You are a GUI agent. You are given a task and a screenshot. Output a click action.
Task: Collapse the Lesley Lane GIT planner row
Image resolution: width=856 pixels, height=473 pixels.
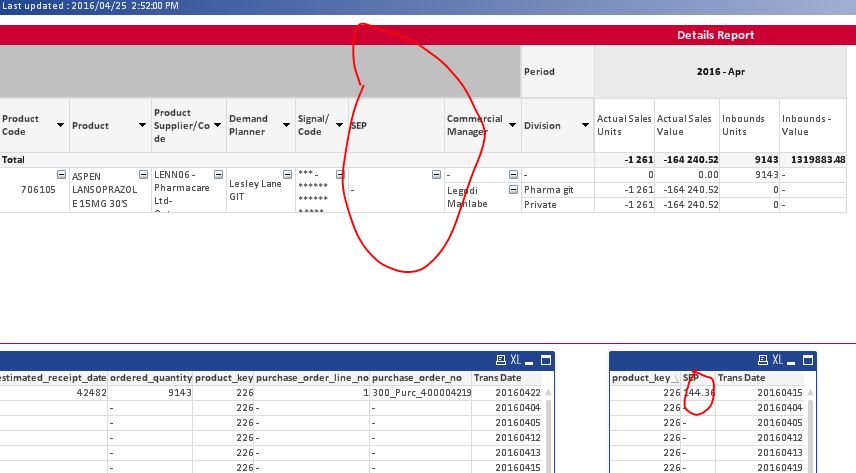[x=287, y=175]
